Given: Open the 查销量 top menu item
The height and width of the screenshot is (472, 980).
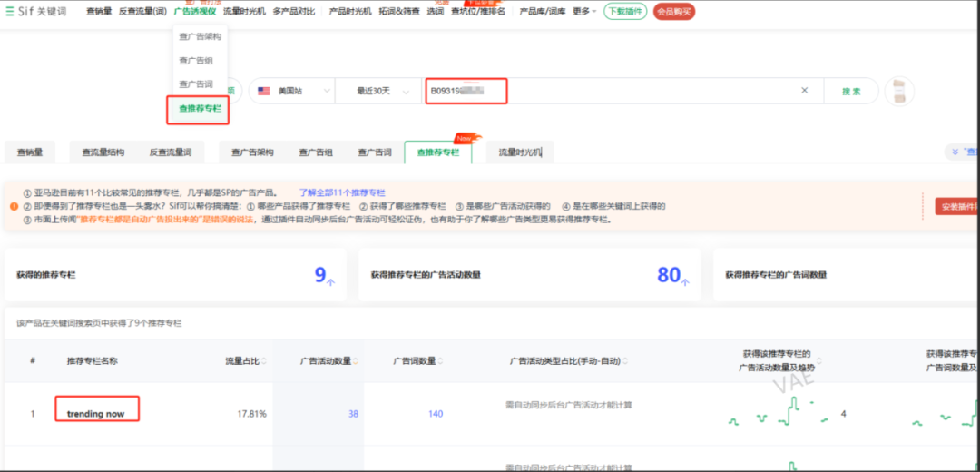Looking at the screenshot, I should click(99, 11).
